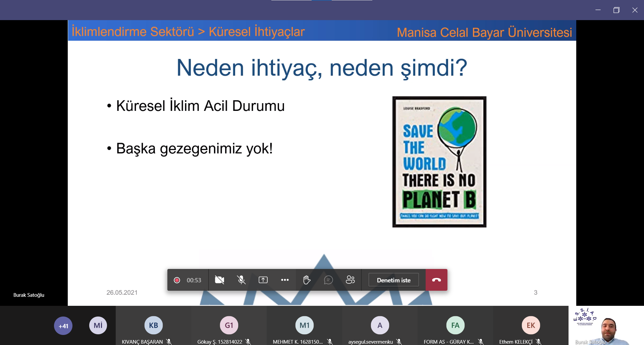Image resolution: width=644 pixels, height=345 pixels.
Task: Select aysegul.severmenku participant avatar
Action: [380, 325]
